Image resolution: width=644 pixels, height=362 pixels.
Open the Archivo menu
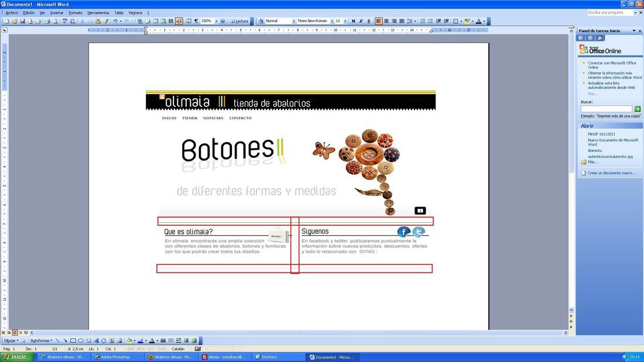point(12,13)
